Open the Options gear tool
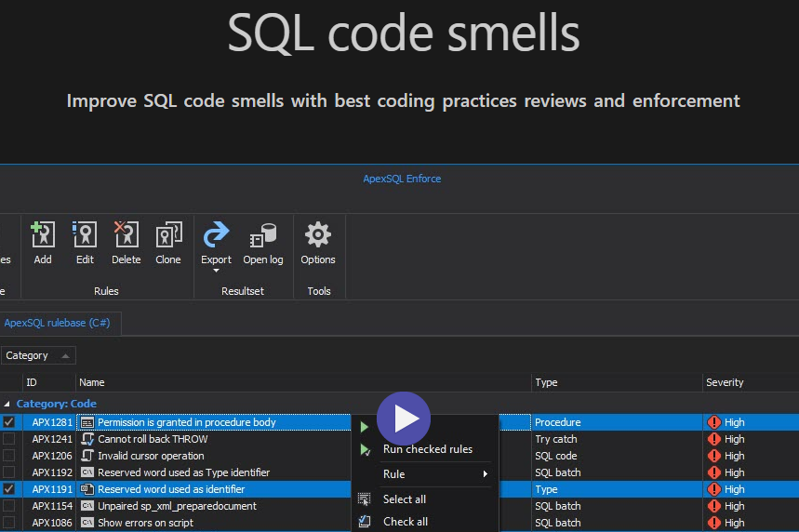The height and width of the screenshot is (532, 799). 318,235
